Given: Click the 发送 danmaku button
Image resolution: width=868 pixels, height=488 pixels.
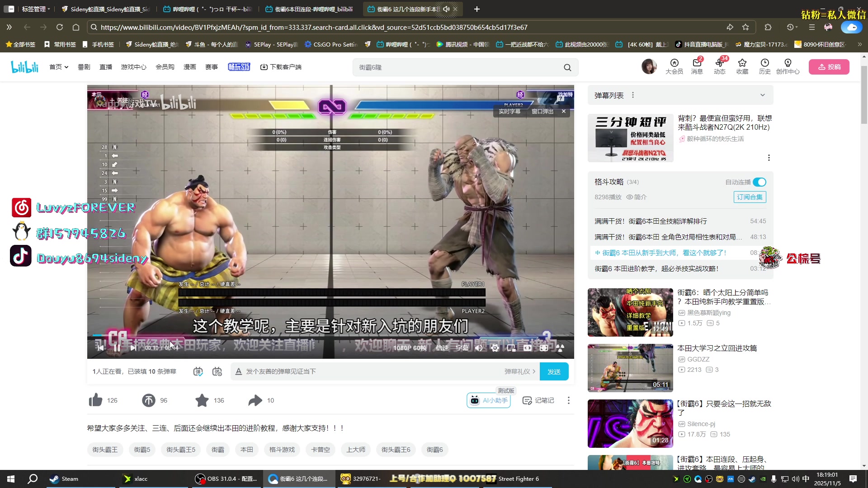Looking at the screenshot, I should pos(554,371).
